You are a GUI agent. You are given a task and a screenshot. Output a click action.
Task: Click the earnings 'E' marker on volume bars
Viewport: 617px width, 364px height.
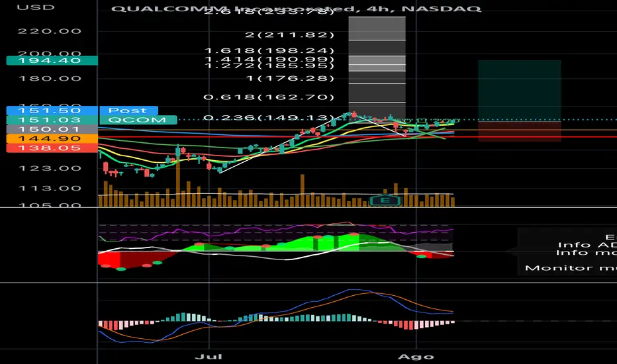click(x=385, y=201)
